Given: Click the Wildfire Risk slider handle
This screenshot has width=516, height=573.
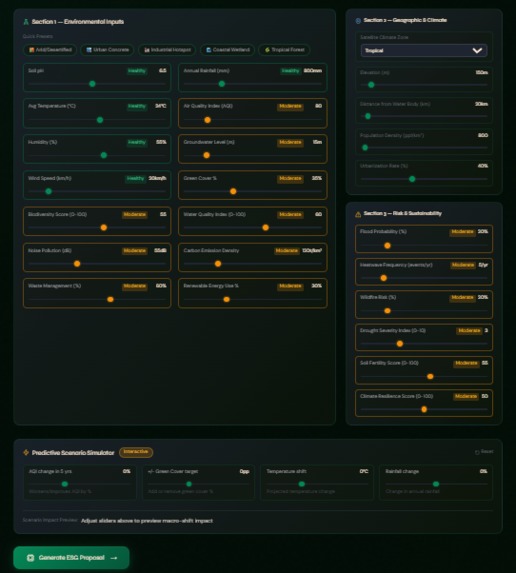Looking at the screenshot, I should [387, 311].
